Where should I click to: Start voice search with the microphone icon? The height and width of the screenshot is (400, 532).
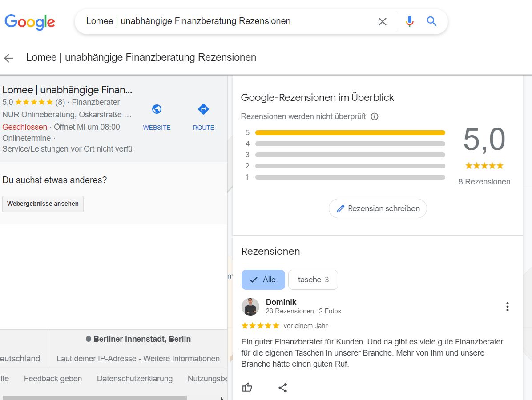410,21
